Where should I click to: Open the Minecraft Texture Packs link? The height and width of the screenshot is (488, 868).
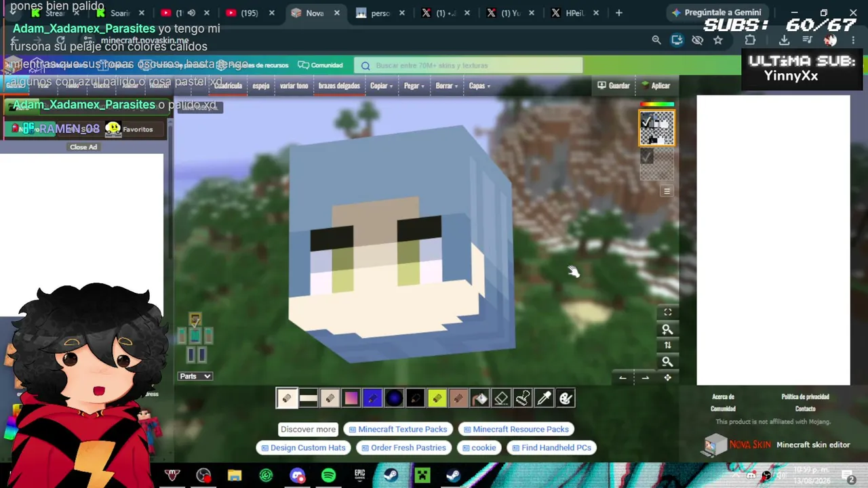click(x=397, y=429)
